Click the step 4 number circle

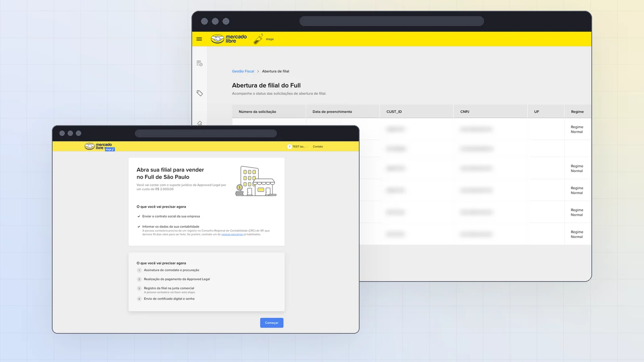[x=139, y=299]
